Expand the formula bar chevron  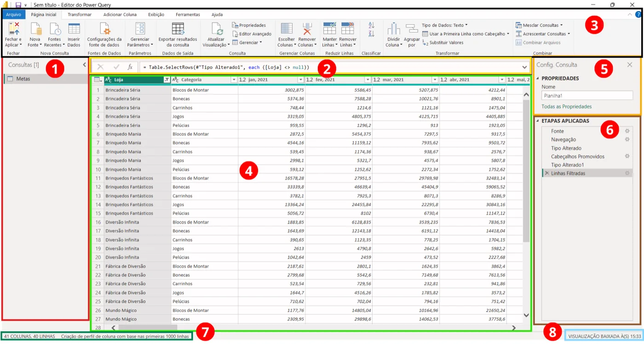(525, 67)
